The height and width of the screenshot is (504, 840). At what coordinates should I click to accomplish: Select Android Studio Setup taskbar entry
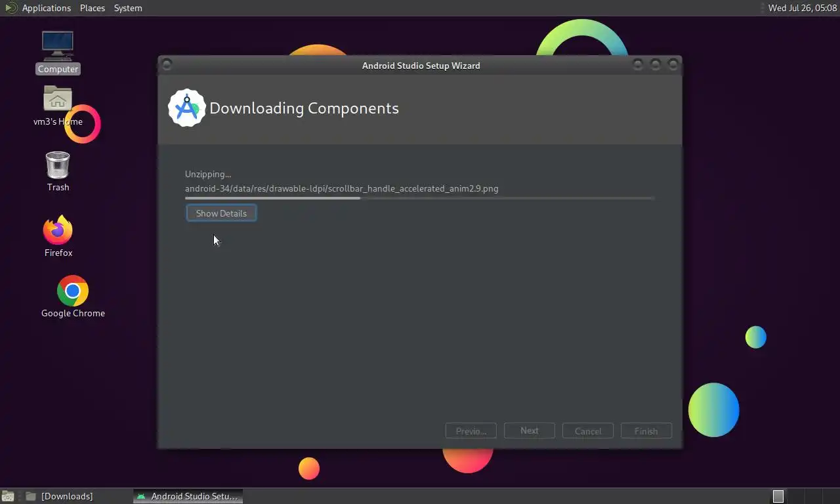(188, 496)
